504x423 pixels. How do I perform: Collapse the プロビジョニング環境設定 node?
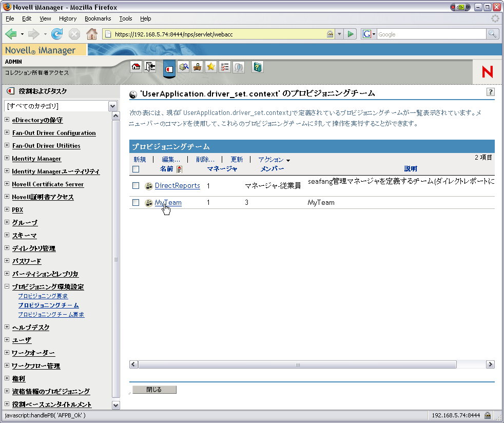[x=7, y=286]
